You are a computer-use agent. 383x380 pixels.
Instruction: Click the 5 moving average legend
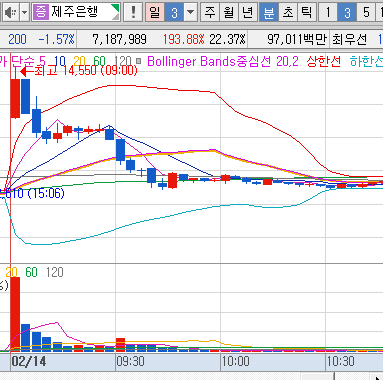coord(42,61)
